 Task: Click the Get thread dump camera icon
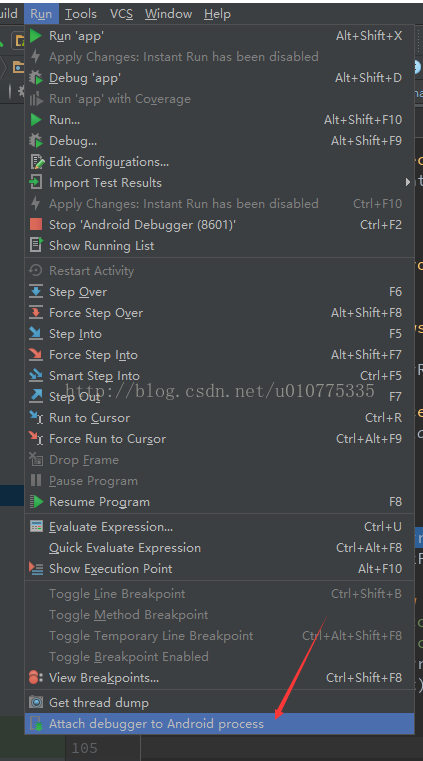click(x=36, y=702)
